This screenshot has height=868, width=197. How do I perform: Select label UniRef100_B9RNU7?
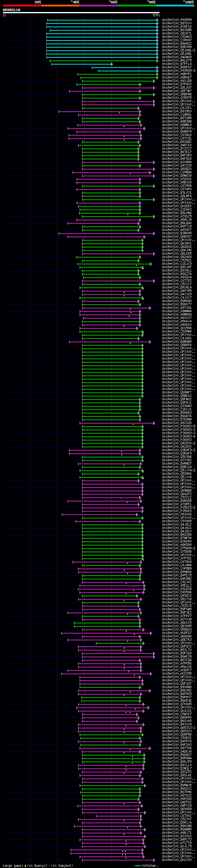[177, 463]
